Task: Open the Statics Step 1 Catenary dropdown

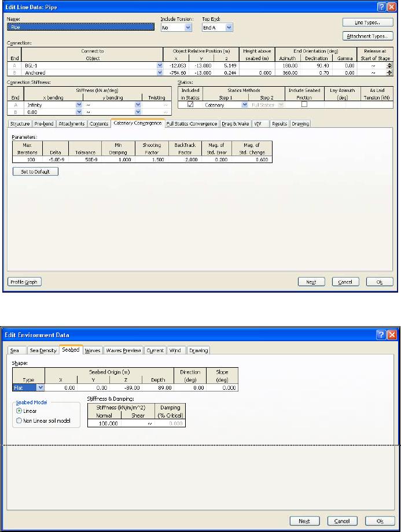Action: click(x=244, y=105)
